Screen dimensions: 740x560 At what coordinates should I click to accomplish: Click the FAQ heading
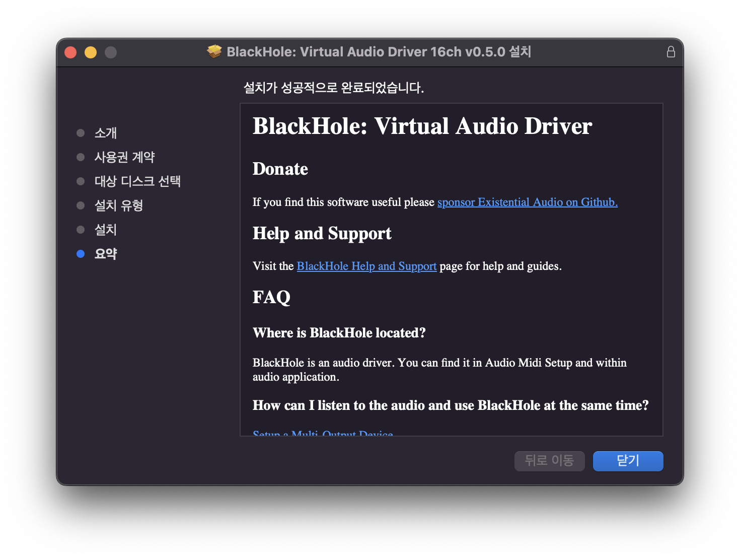coord(272,297)
